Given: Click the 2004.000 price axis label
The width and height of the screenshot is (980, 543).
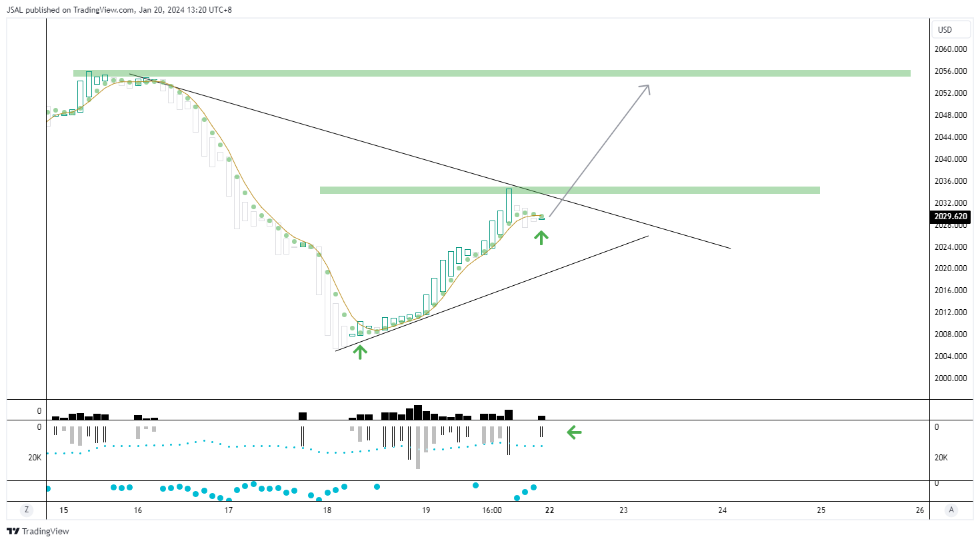Looking at the screenshot, I should click(951, 356).
